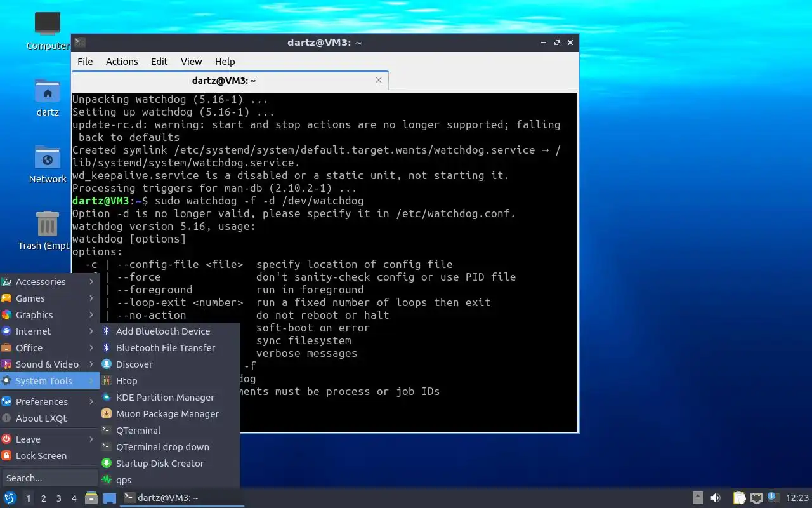Open the View menu in QTerminal
Screen dimensions: 812x508
point(191,62)
